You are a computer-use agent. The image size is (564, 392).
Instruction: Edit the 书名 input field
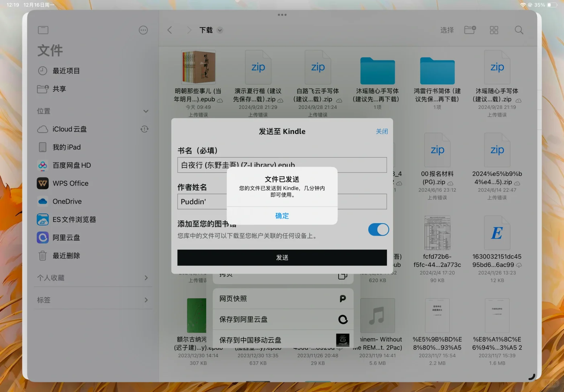click(282, 165)
